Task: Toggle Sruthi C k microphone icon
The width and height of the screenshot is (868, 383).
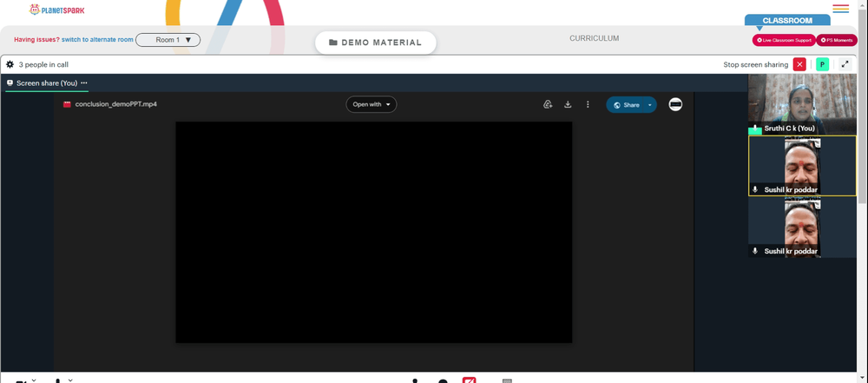Action: (x=755, y=129)
